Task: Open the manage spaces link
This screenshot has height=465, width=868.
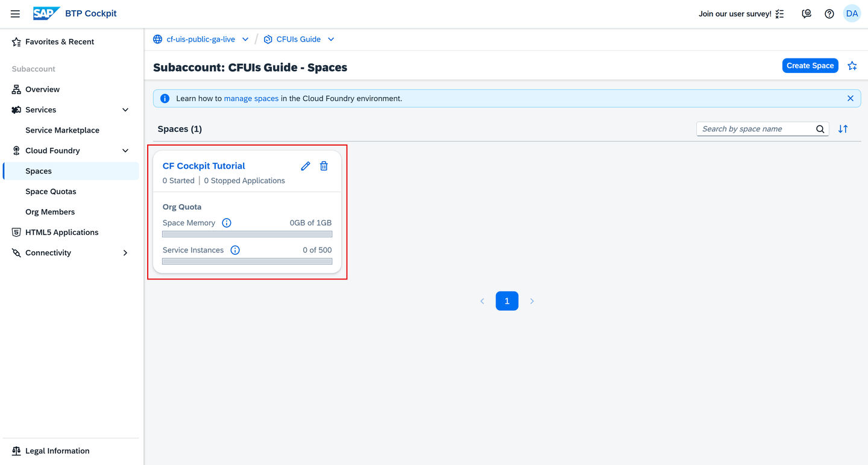Action: point(251,98)
